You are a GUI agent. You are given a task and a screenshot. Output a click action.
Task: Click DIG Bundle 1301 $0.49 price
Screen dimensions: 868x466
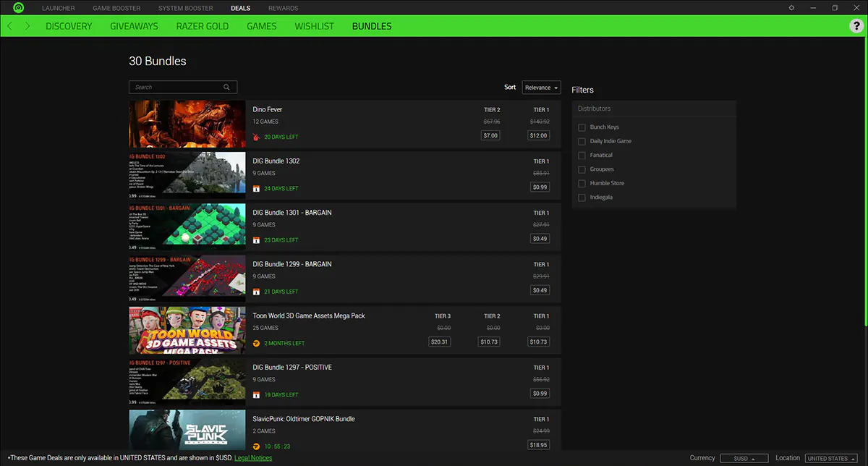coord(540,239)
